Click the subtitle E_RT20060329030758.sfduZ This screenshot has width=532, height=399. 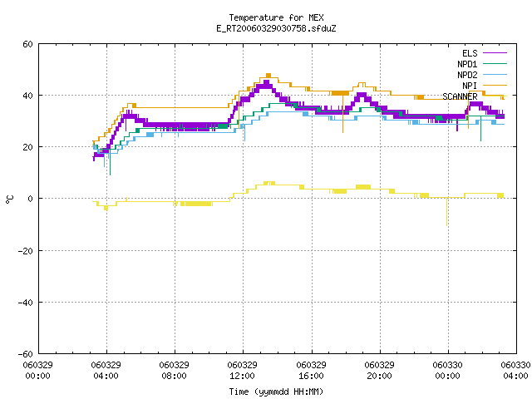(x=276, y=28)
